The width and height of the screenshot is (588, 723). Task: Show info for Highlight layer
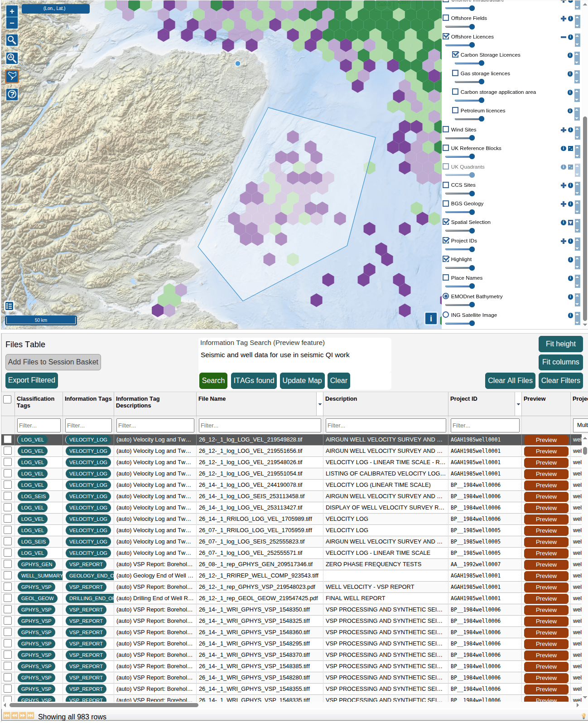point(570,260)
